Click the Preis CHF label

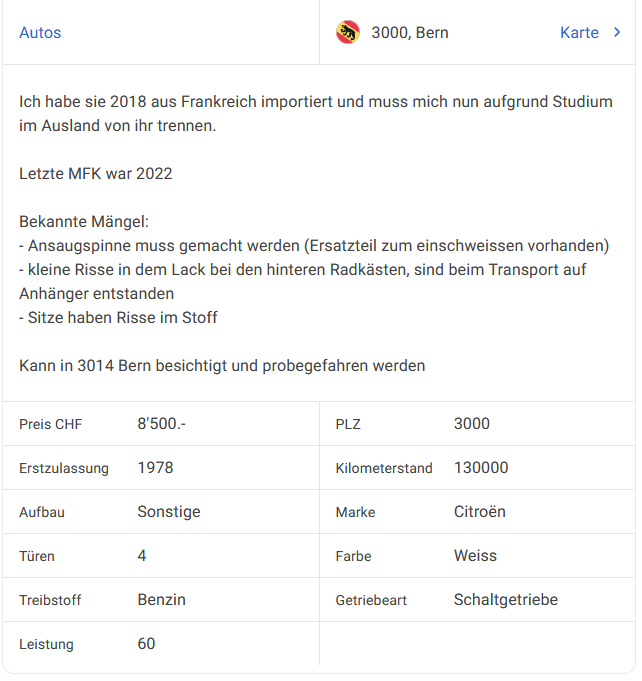[x=50, y=425]
